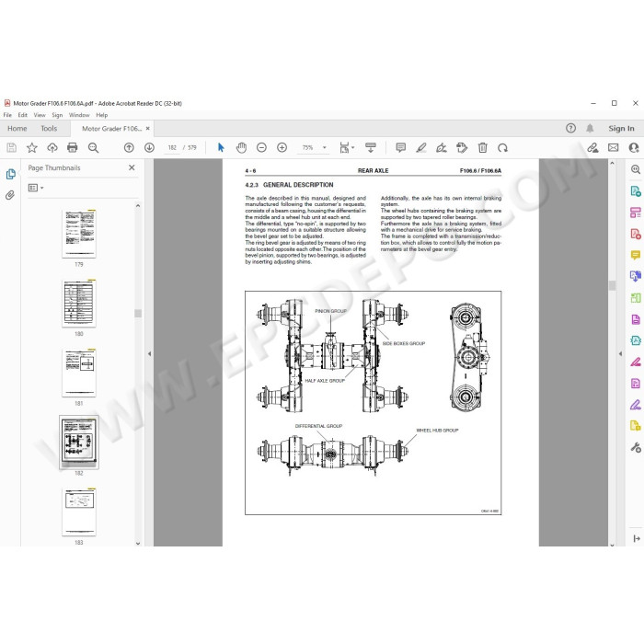The width and height of the screenshot is (644, 644).
Task: Select the page 183 thumbnail
Action: pos(79,512)
